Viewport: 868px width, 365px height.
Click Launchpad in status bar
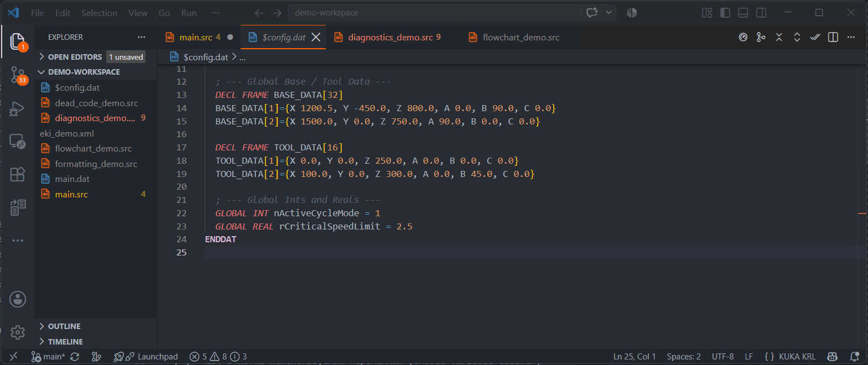click(146, 357)
